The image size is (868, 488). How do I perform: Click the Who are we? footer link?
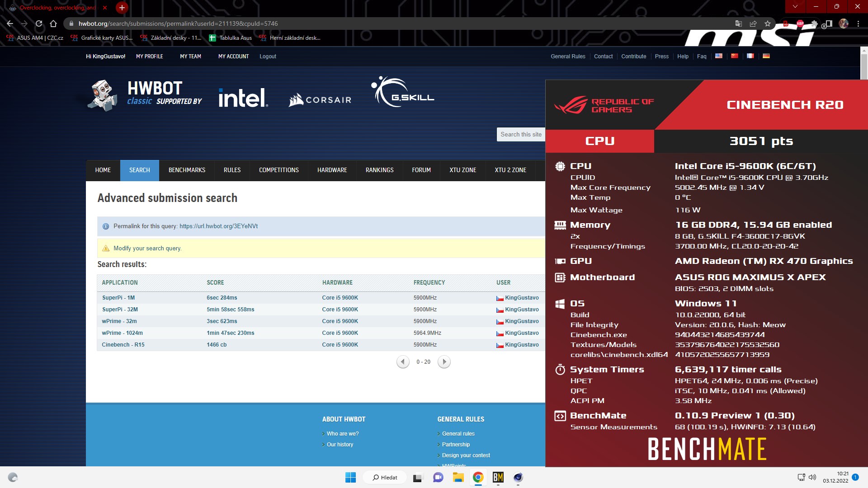(x=343, y=434)
